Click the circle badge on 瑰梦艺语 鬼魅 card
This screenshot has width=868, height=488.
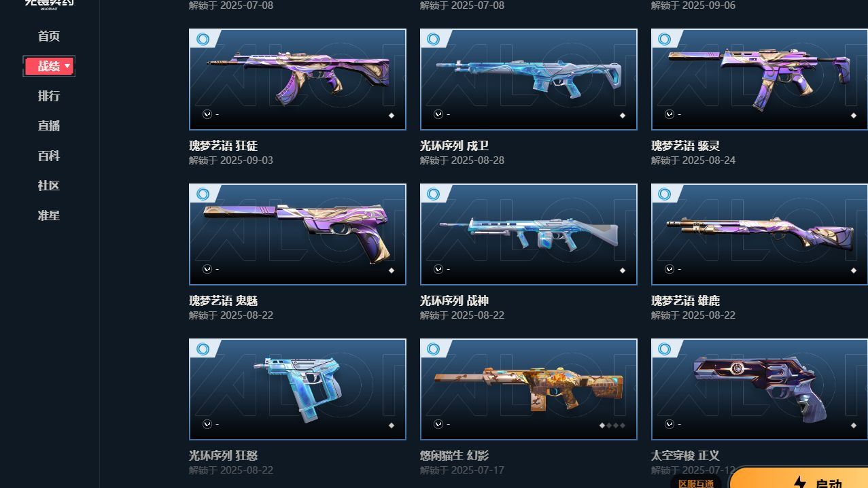203,194
